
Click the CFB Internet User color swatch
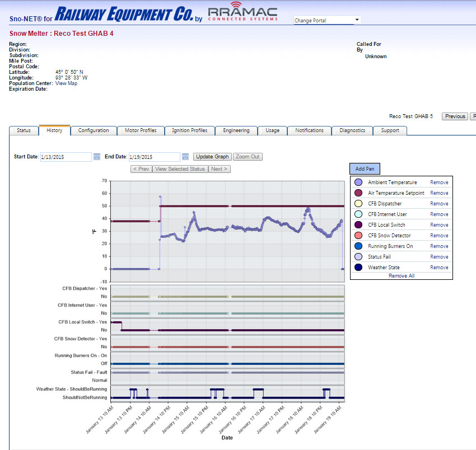click(x=358, y=214)
